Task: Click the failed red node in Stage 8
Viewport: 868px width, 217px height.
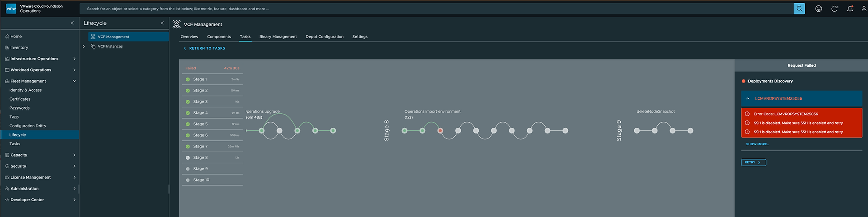Action: (x=440, y=130)
